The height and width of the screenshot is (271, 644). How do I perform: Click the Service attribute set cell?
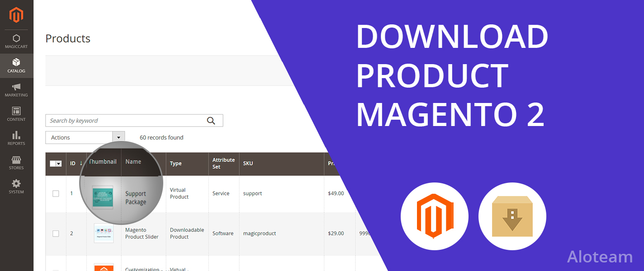(221, 193)
